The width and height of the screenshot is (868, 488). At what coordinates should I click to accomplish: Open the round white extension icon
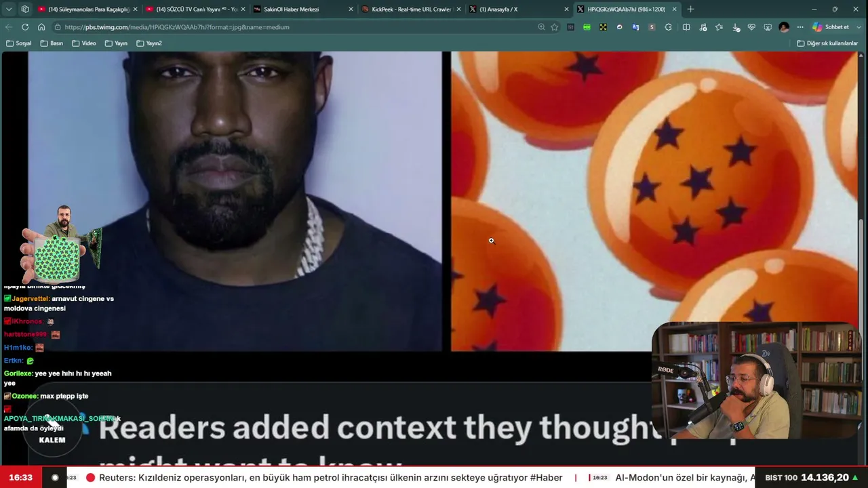pyautogui.click(x=619, y=27)
